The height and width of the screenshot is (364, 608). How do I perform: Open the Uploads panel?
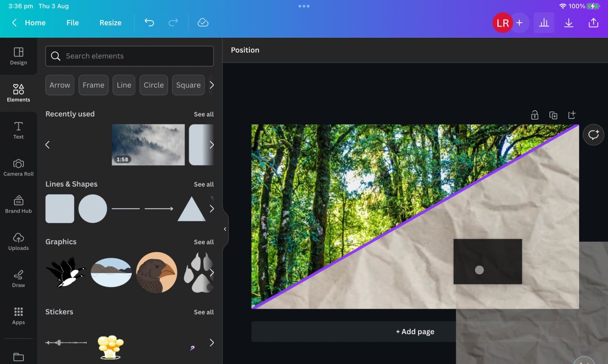[18, 241]
